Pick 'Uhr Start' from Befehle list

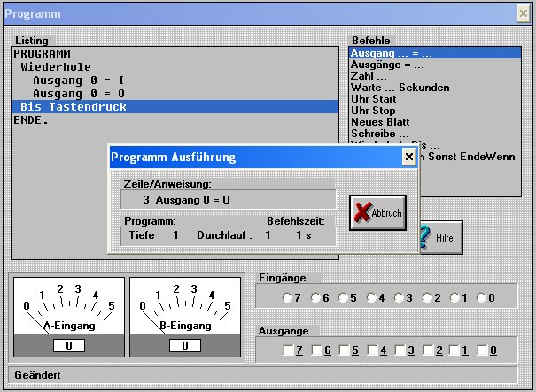(x=374, y=99)
